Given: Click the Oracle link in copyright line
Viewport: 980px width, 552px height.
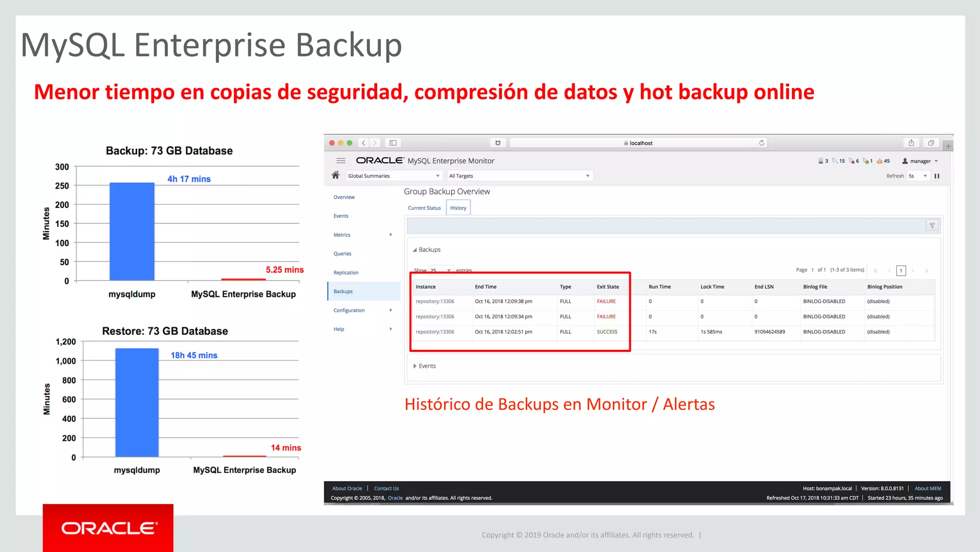Looking at the screenshot, I should point(395,498).
